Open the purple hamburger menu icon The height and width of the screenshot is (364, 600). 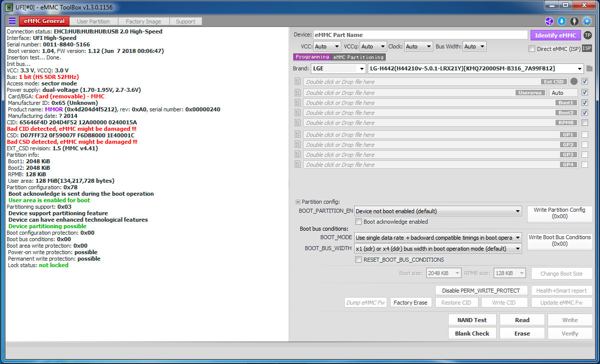tap(12, 21)
